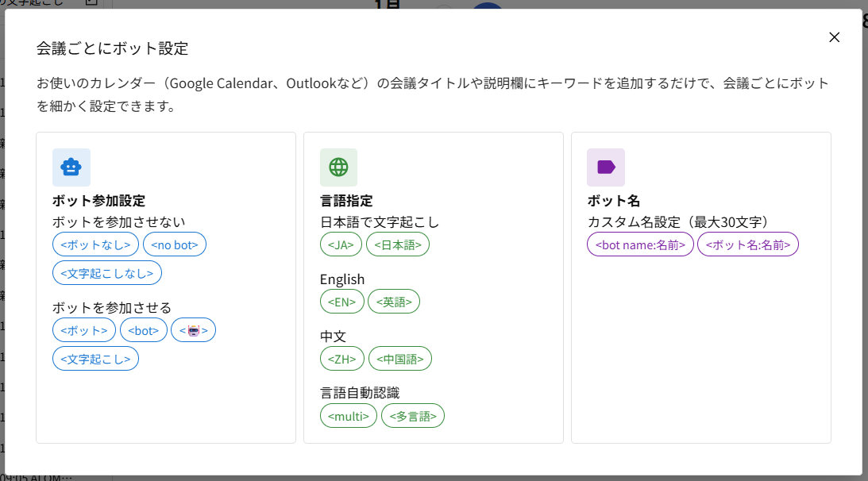Select the <bot> keyword chip
The image size is (868, 481).
click(x=143, y=329)
